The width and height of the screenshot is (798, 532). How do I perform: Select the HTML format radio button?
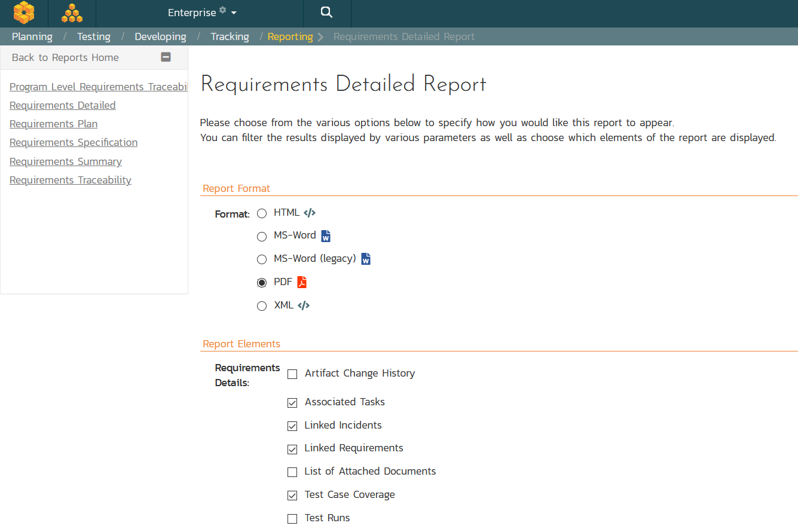point(262,213)
